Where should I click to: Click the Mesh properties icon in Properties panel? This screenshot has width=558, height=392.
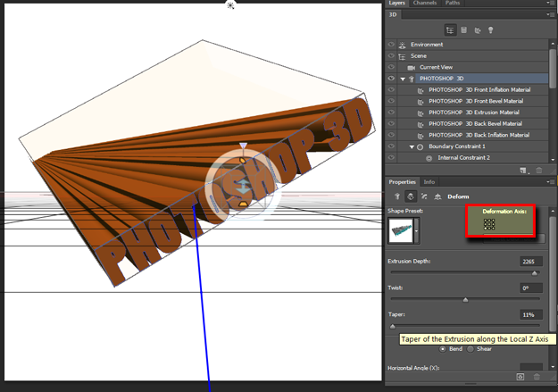pyautogui.click(x=397, y=196)
